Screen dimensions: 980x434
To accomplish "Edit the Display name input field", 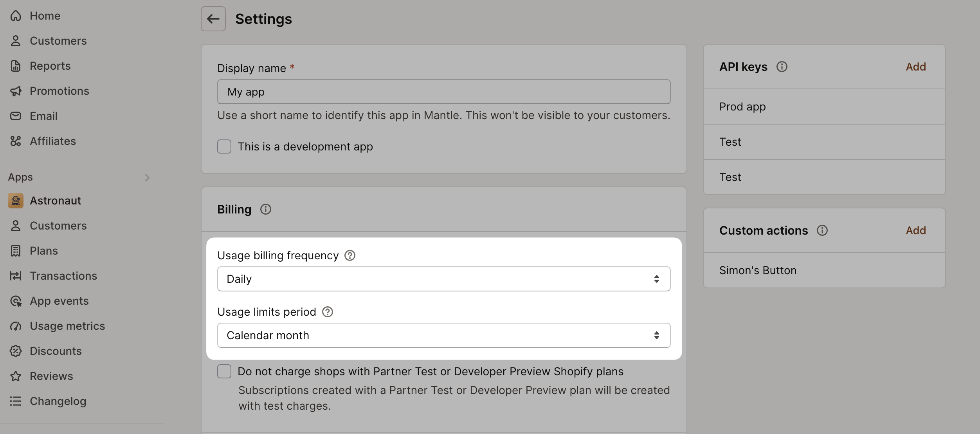I will (444, 91).
